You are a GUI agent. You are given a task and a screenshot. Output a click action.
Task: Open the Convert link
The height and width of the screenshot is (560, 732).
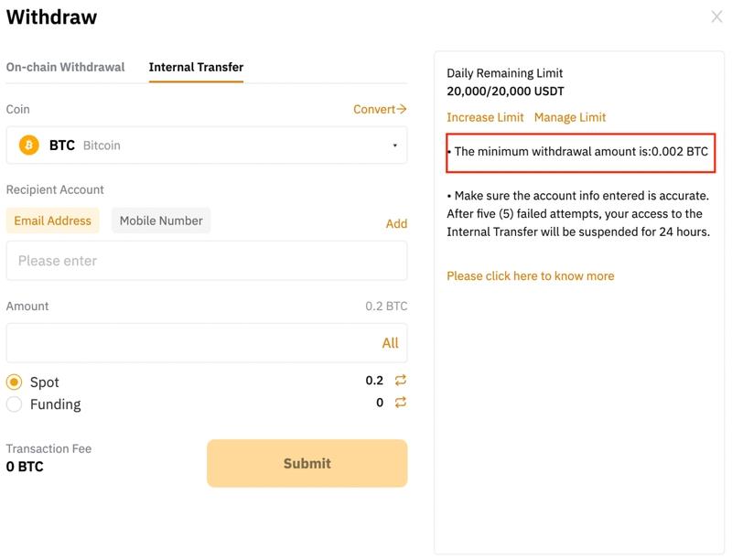380,109
